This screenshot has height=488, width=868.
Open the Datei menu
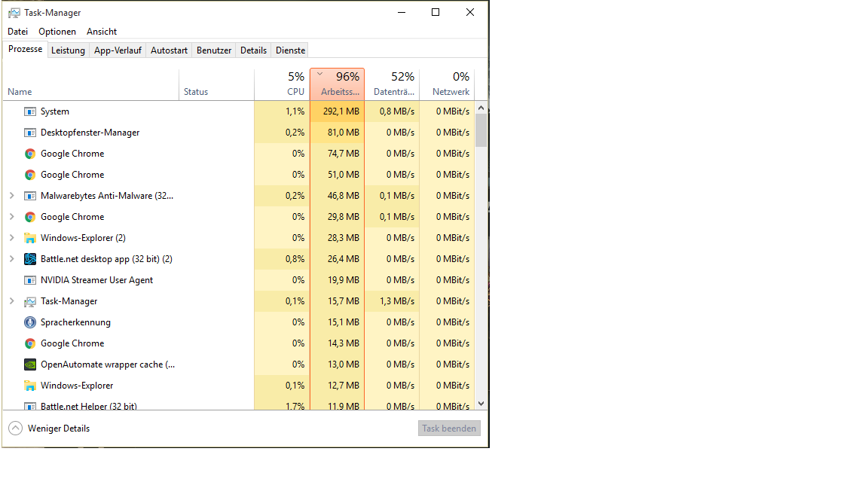(18, 32)
